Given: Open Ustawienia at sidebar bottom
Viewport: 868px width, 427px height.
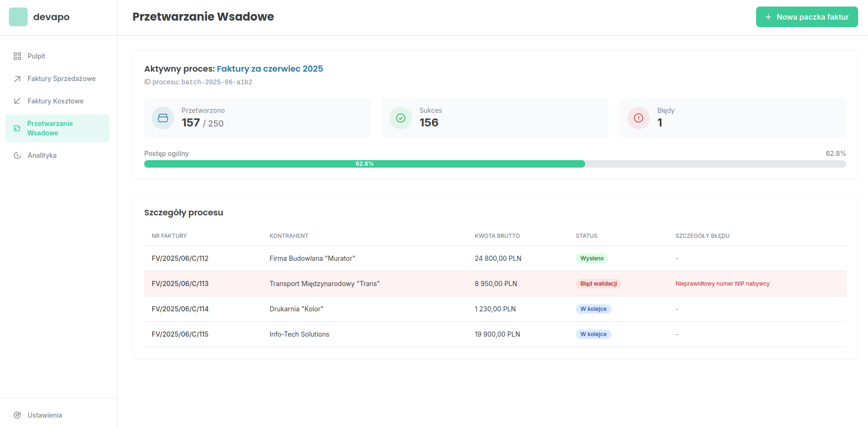Looking at the screenshot, I should click(x=57, y=415).
